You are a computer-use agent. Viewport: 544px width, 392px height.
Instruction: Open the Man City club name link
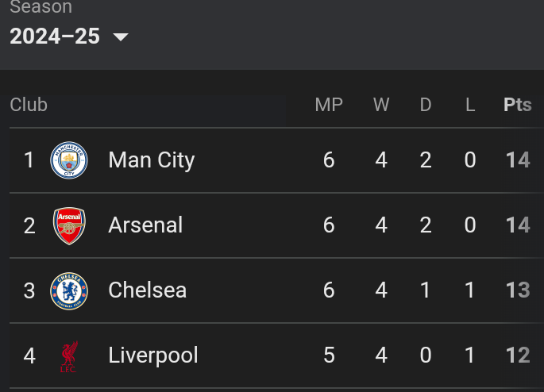click(x=151, y=160)
